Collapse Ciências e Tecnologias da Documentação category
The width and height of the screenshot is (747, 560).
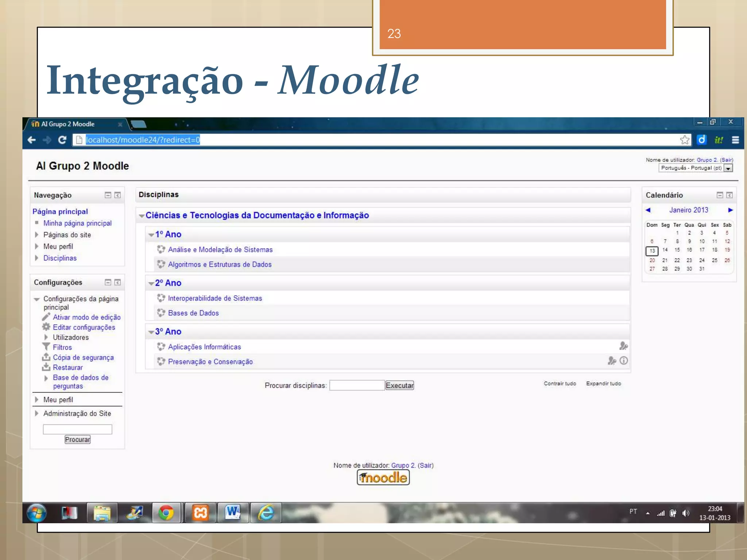click(142, 216)
